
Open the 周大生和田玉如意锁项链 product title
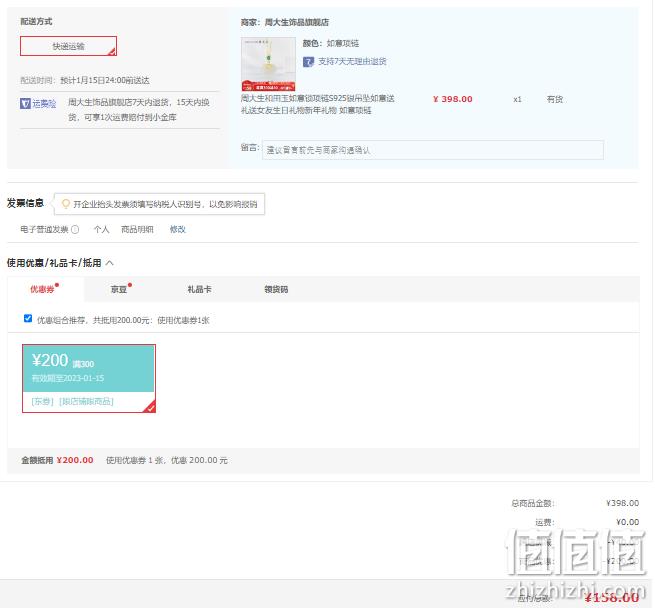click(317, 104)
